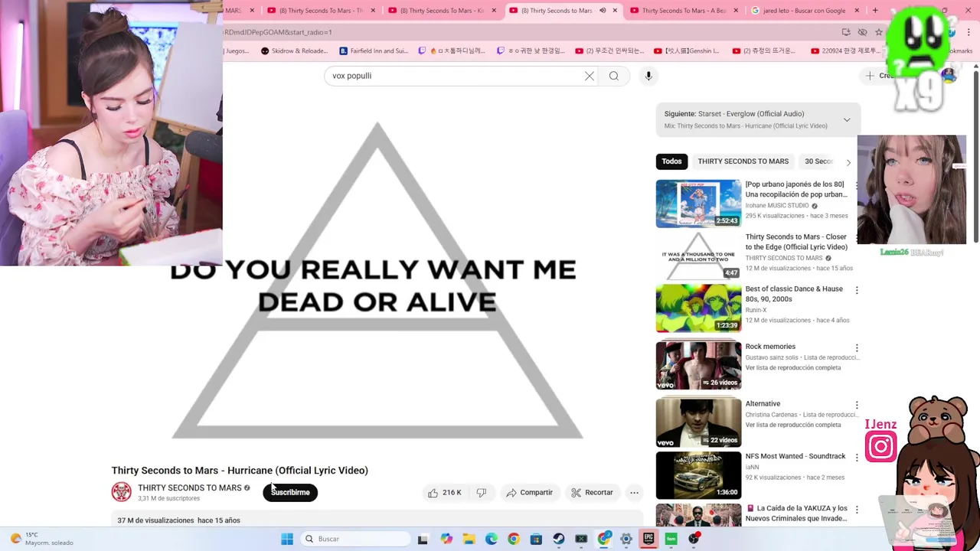
Task: Select the THIRTY SECONDS TO MARS filter chip
Action: 743,161
